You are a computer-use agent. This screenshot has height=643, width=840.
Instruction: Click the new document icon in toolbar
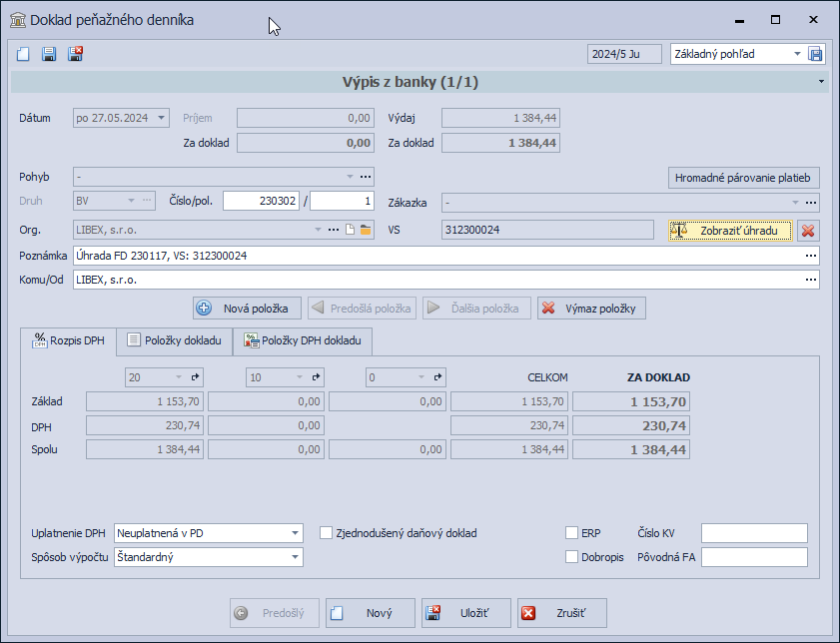click(x=23, y=54)
